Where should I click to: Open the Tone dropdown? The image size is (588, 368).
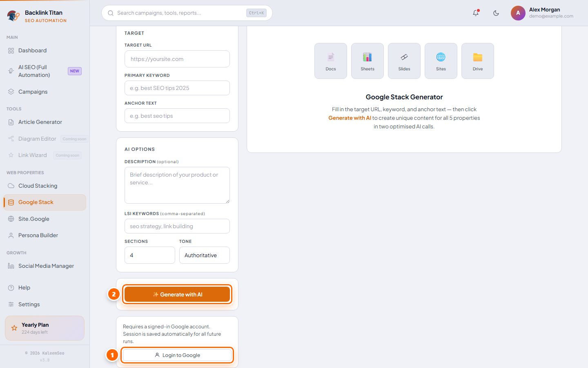point(205,255)
